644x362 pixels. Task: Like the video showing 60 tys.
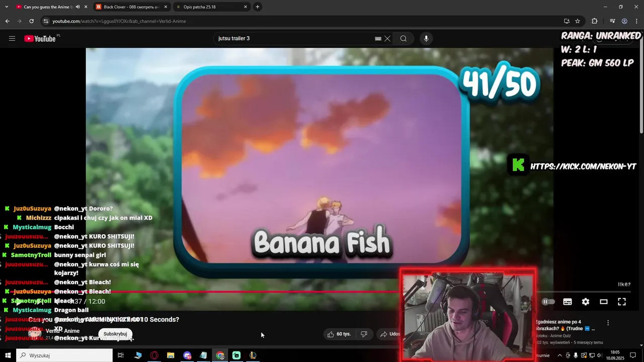[x=339, y=334]
